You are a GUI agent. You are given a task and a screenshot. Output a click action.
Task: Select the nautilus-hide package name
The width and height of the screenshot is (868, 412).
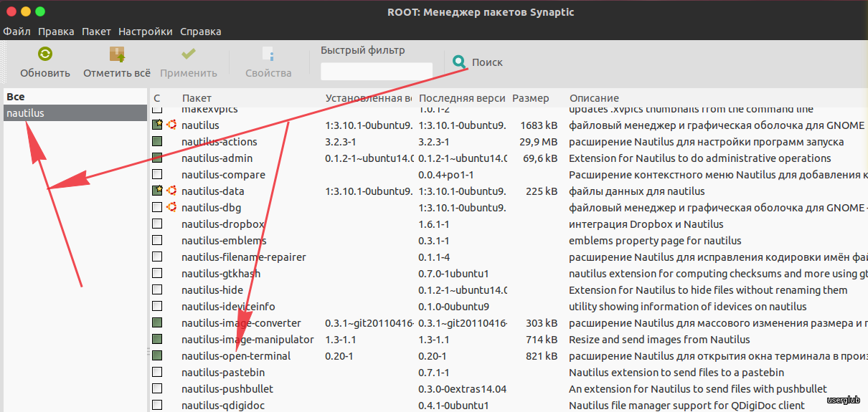[212, 290]
